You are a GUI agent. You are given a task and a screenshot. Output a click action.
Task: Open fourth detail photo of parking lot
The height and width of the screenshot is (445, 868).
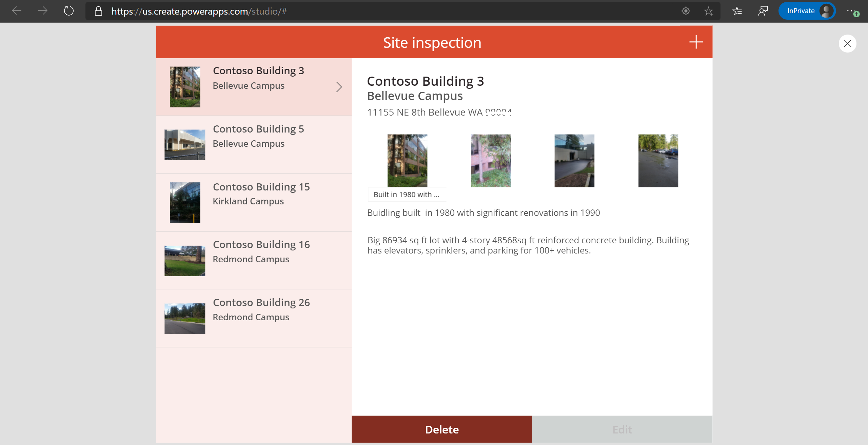[x=658, y=161]
